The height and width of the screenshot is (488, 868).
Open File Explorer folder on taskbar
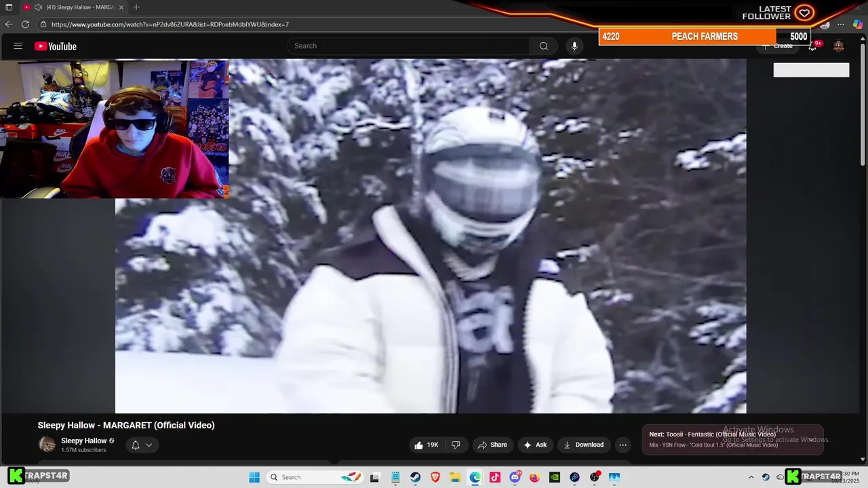click(455, 477)
